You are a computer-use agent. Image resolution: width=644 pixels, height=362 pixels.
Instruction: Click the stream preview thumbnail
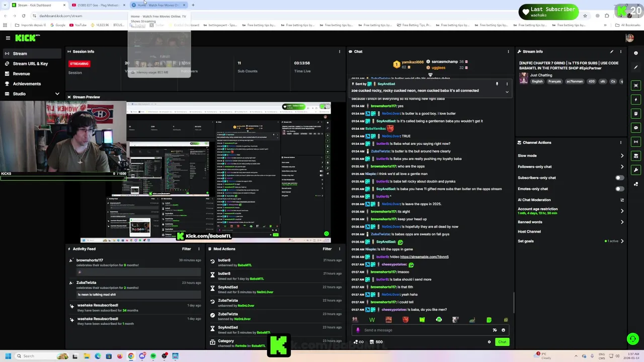point(206,172)
